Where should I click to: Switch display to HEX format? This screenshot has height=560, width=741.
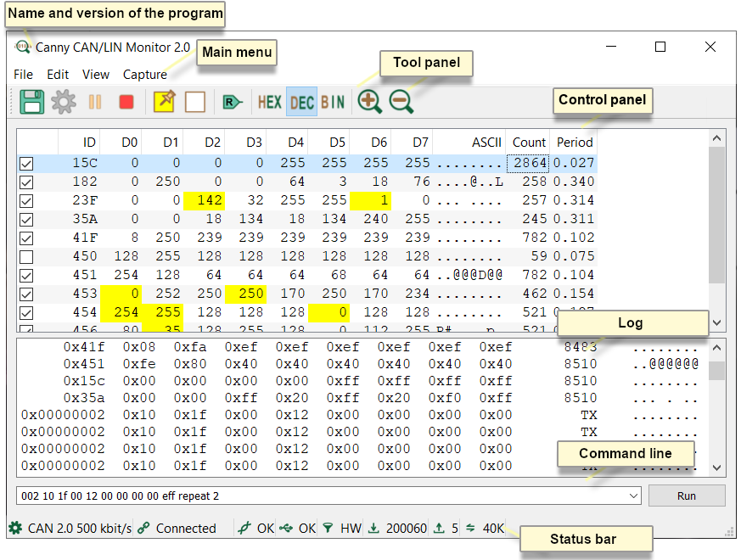(x=269, y=102)
